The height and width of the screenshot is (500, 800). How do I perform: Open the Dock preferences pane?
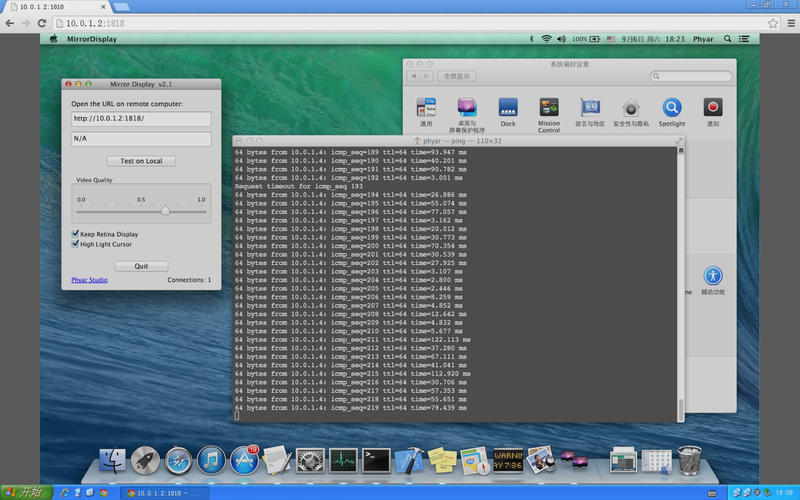coord(508,109)
